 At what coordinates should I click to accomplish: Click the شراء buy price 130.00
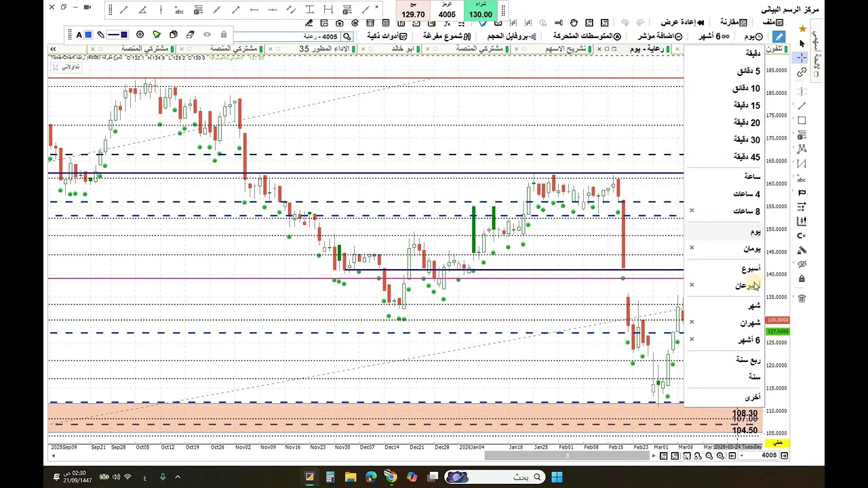[480, 11]
